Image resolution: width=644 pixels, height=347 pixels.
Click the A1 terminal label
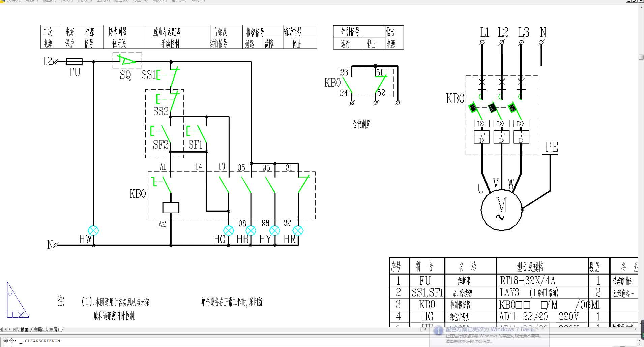(x=163, y=167)
